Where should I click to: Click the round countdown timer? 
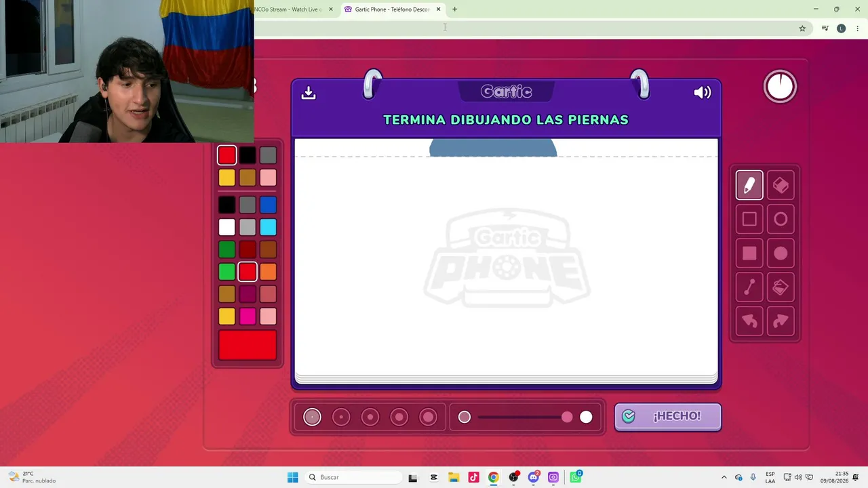pos(780,87)
